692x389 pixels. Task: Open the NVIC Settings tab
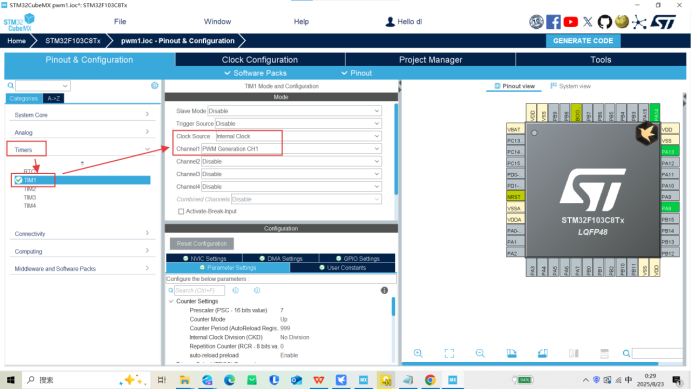pyautogui.click(x=204, y=258)
